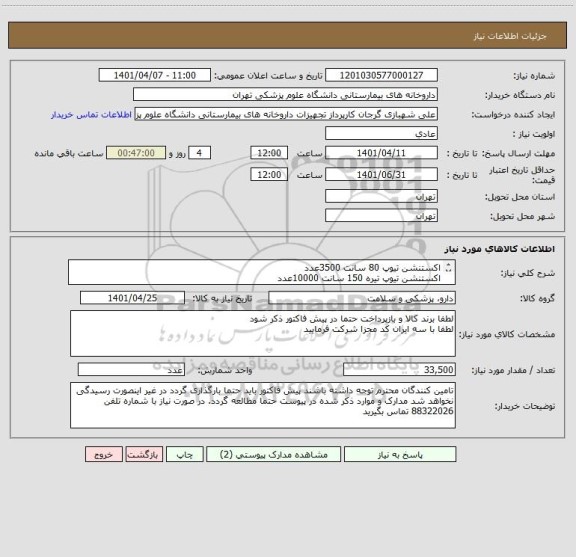Click price validity time 12:00 field
Screen dimensions: 576x557
tap(269, 175)
